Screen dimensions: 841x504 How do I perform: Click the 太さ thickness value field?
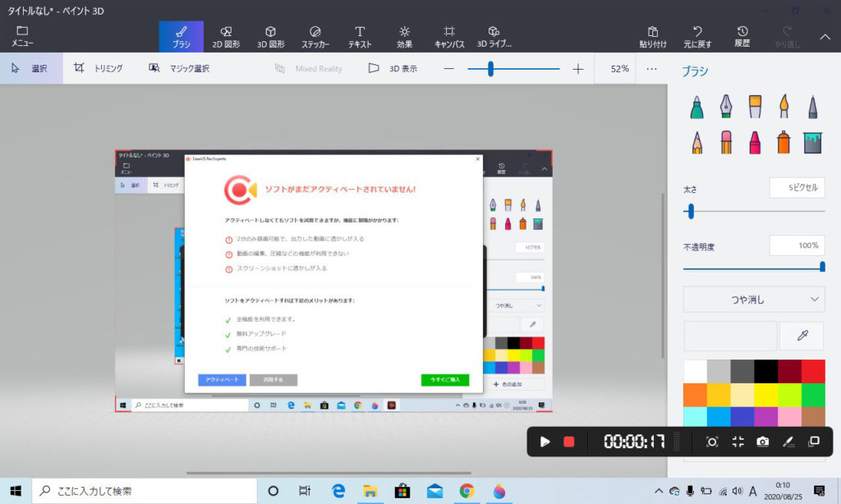point(797,188)
